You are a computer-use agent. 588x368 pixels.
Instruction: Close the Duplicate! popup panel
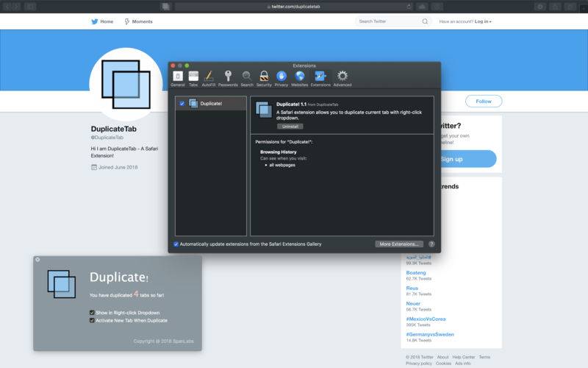(x=37, y=260)
